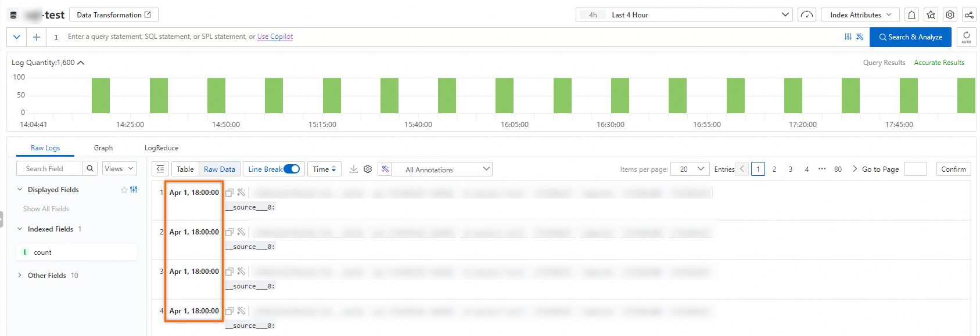Screen dimensions: 980x336
Task: Click the query format columns icon
Action: pyautogui.click(x=848, y=37)
